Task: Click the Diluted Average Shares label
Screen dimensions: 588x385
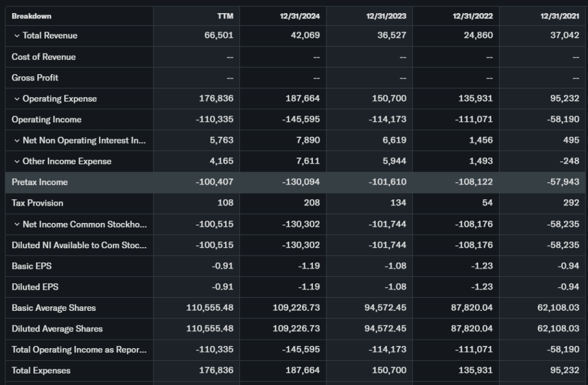Action: tap(57, 329)
